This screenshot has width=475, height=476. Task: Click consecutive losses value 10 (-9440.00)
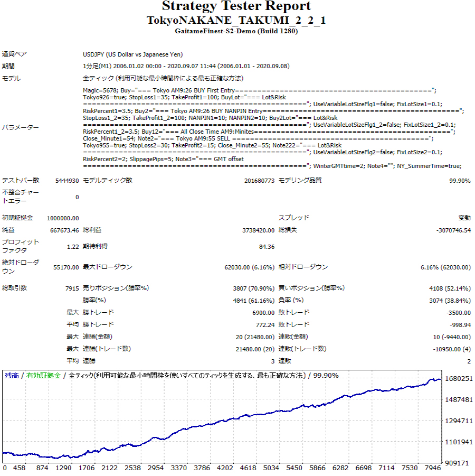click(452, 337)
